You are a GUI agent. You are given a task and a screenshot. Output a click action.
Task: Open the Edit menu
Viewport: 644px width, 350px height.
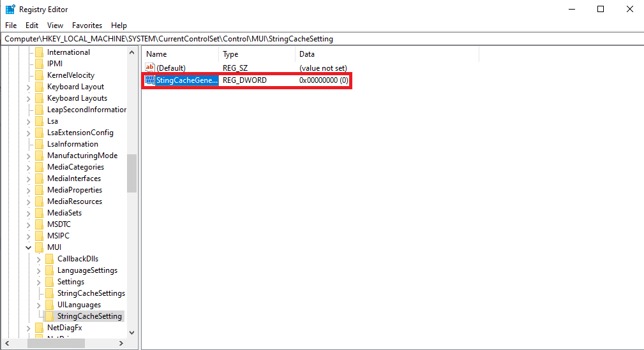(32, 26)
